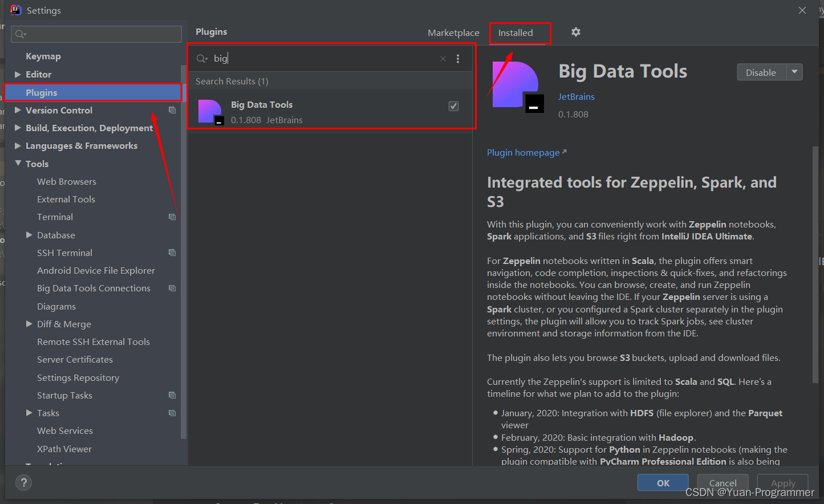The width and height of the screenshot is (824, 504).
Task: Click project-level icon beside Big Data Tools Connections
Action: point(172,288)
